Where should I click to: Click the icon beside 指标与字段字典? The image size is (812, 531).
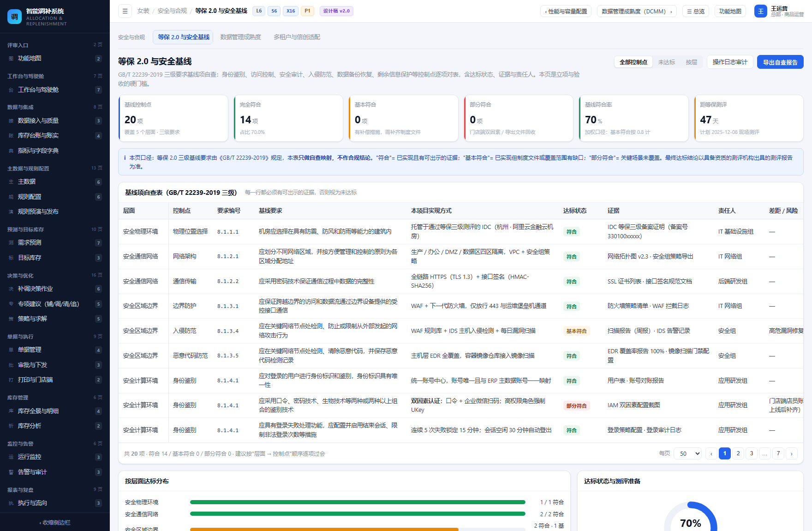[x=11, y=151]
